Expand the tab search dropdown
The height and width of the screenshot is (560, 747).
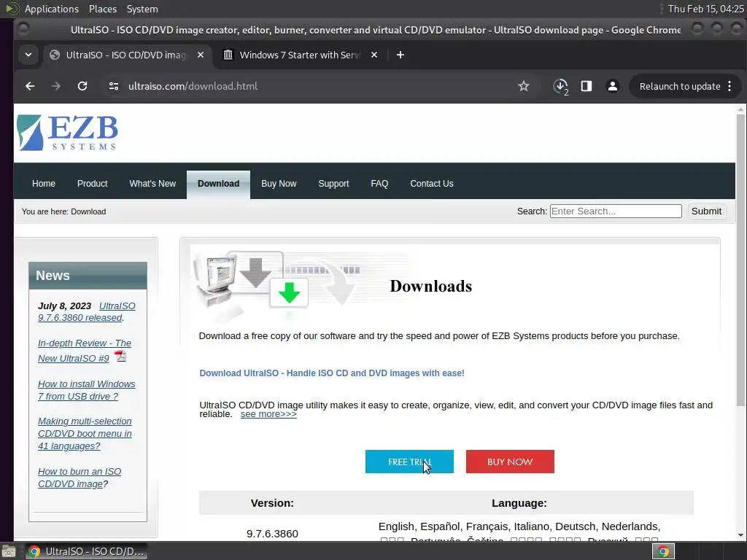click(x=28, y=55)
